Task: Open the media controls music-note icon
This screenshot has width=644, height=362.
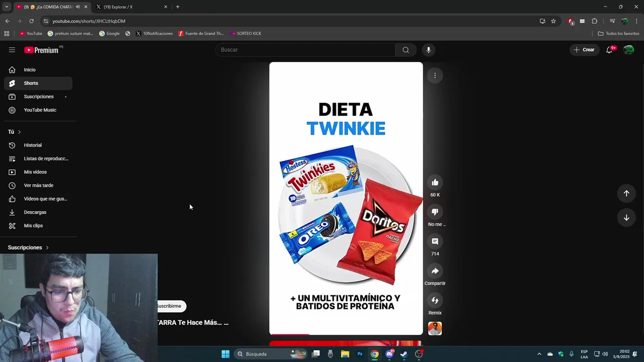Action: tap(612, 21)
